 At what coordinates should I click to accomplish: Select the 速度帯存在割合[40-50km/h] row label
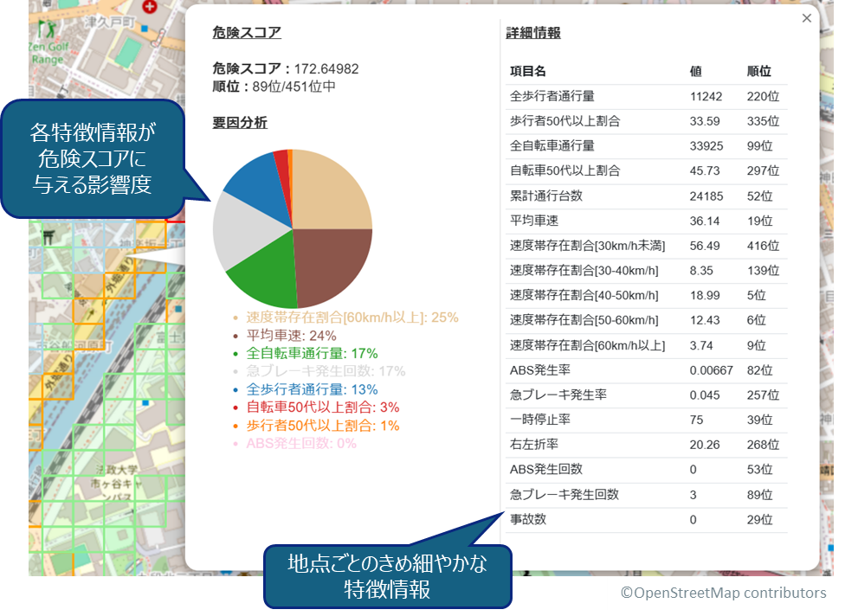coord(584,295)
